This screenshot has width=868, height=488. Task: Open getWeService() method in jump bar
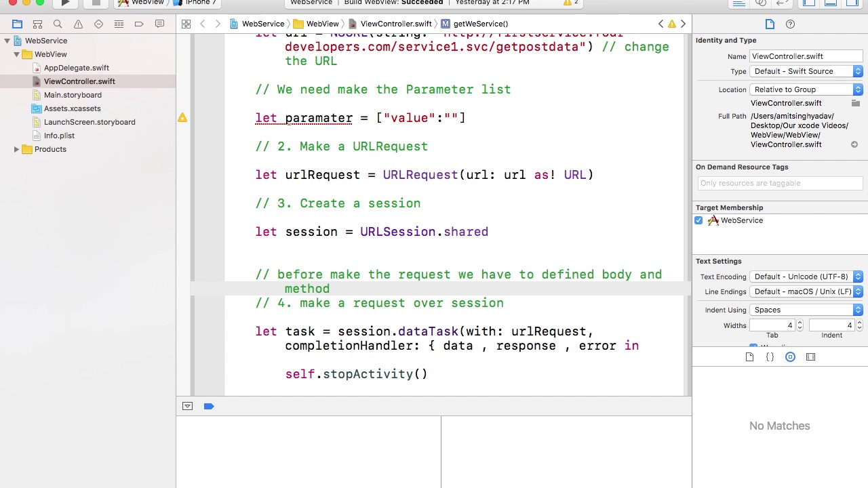point(475,24)
